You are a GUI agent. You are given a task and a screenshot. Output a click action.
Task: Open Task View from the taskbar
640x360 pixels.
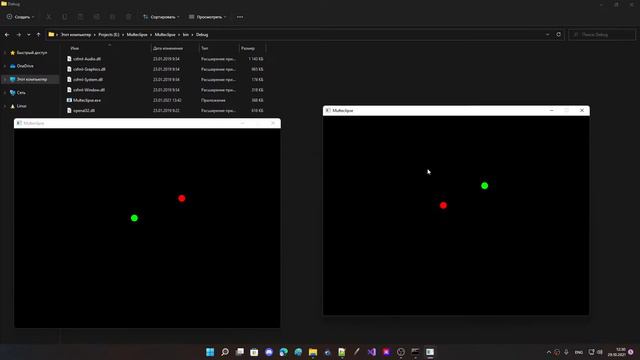pos(240,352)
